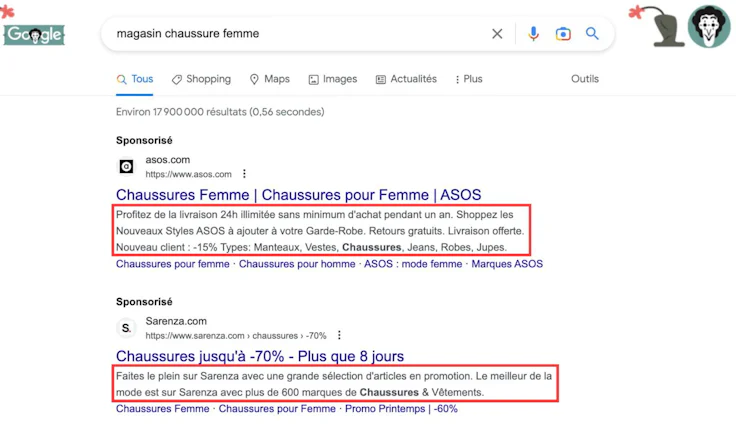Image resolution: width=736 pixels, height=429 pixels.
Task: Click into the search box text field
Action: pyautogui.click(x=300, y=34)
